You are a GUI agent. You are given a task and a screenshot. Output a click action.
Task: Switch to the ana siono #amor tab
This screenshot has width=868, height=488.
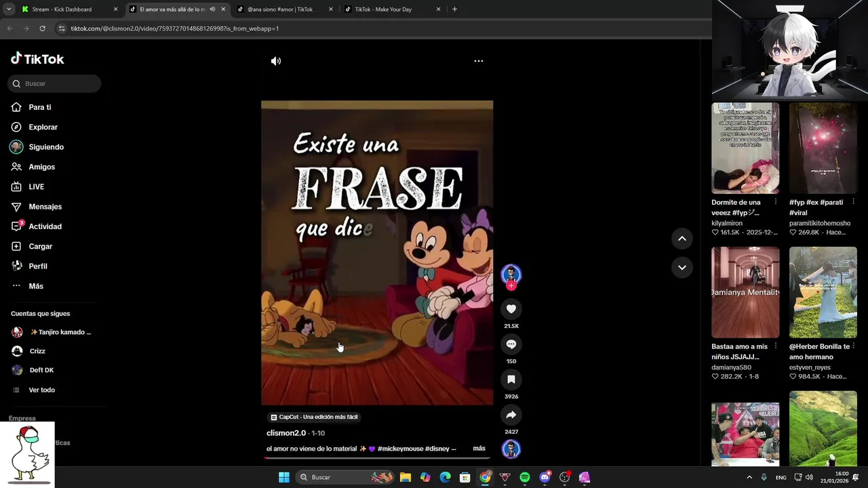pyautogui.click(x=285, y=9)
